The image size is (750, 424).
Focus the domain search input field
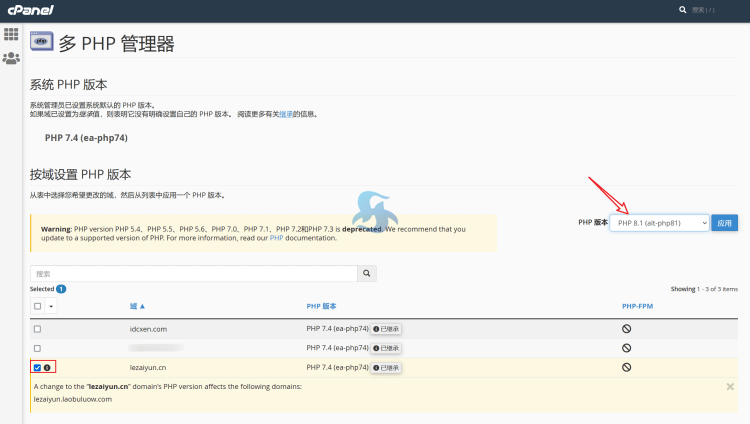(x=194, y=273)
